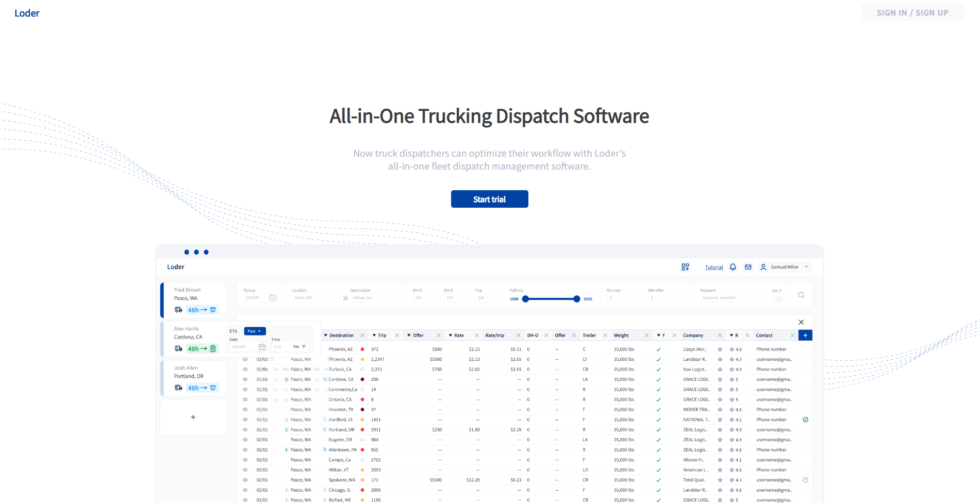Toggle eye visibility for Chicago, IL row
The width and height of the screenshot is (980, 503).
[245, 490]
